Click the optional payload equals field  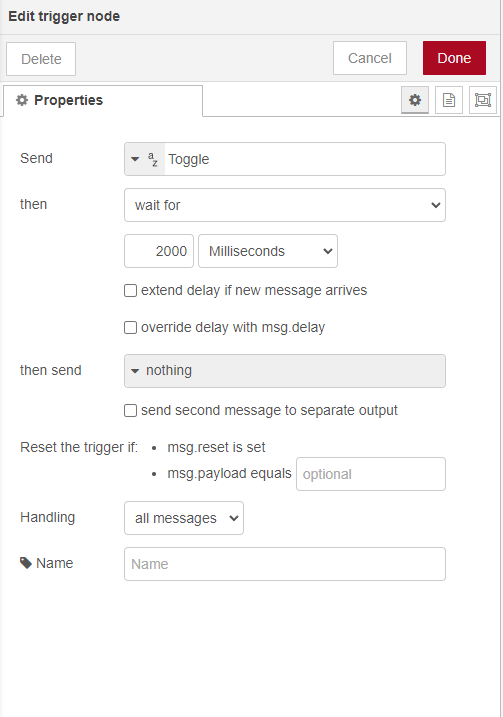[371, 474]
